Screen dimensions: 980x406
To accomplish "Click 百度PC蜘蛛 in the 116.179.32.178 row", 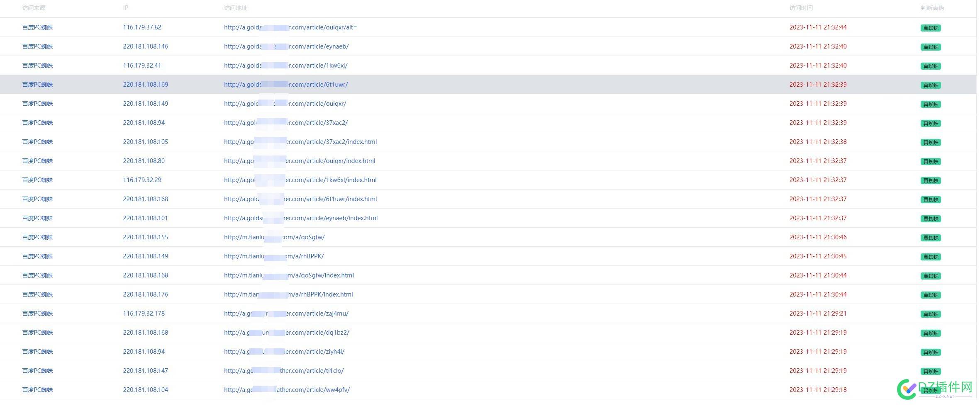I will [38, 314].
